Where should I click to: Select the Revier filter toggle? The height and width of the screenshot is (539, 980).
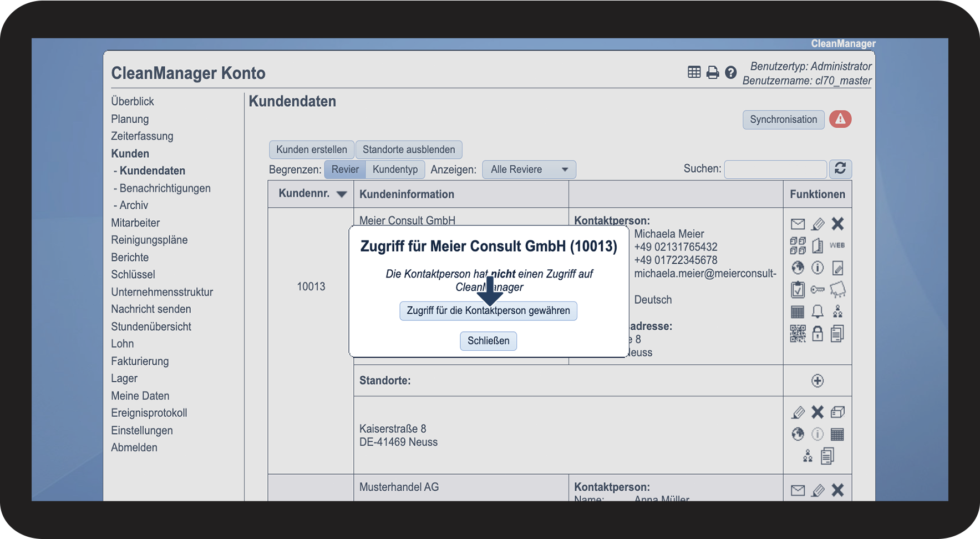point(345,169)
